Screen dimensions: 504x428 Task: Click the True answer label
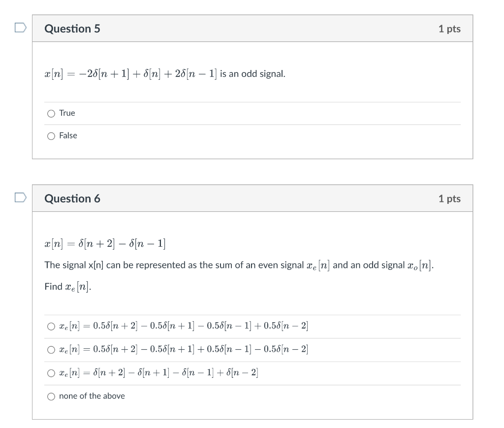click(x=67, y=113)
